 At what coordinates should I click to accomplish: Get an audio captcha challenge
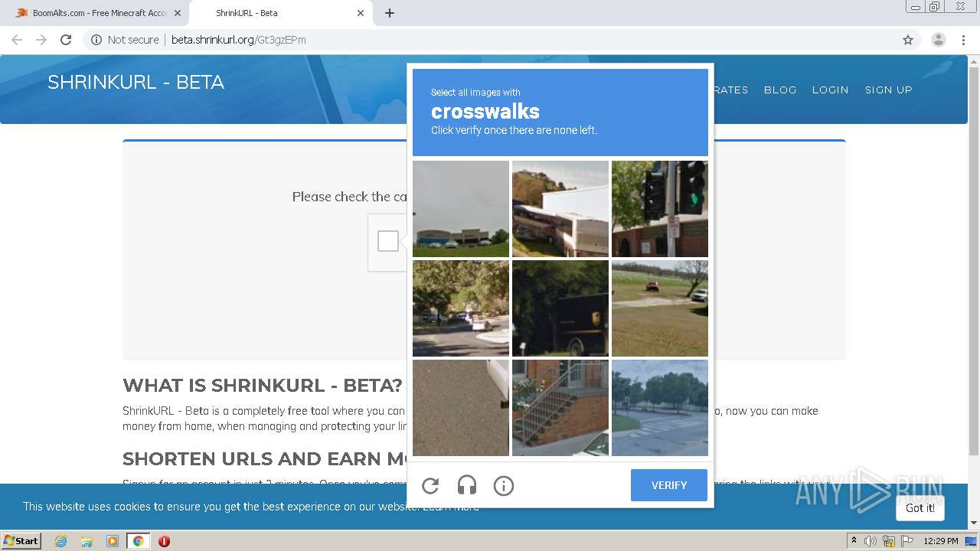click(x=467, y=486)
